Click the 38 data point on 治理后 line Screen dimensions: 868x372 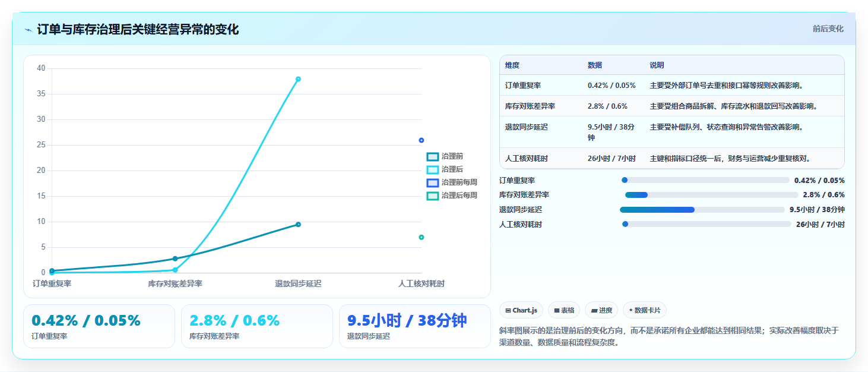tap(298, 79)
